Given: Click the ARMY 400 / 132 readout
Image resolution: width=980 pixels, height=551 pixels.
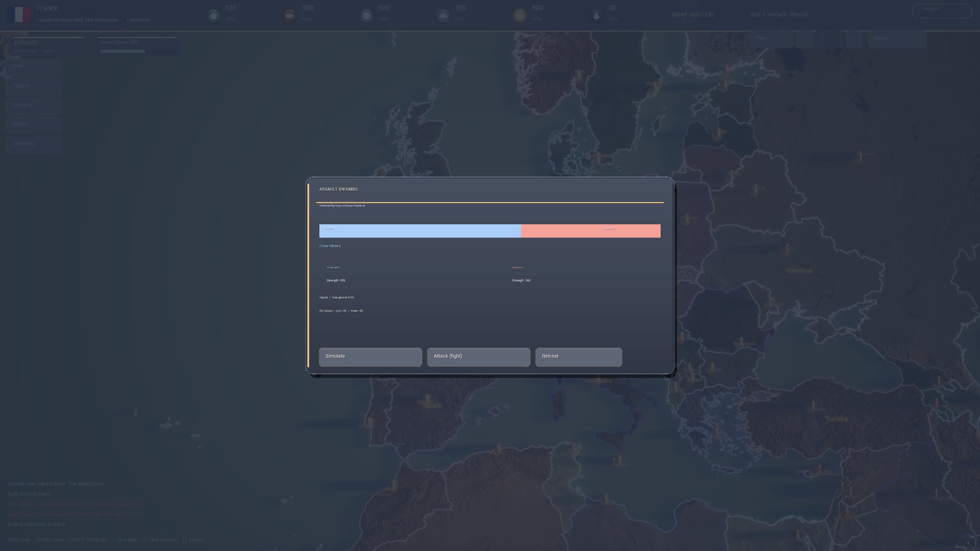Looking at the screenshot, I should [692, 15].
